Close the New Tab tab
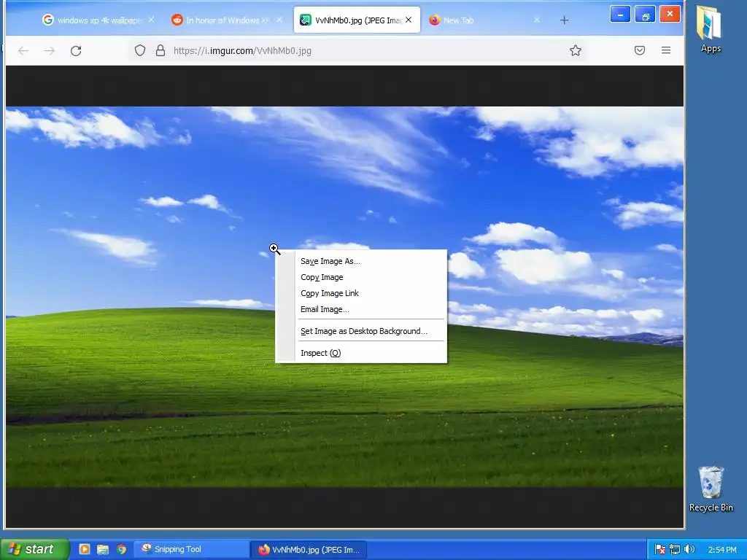The image size is (747, 560). (x=537, y=20)
